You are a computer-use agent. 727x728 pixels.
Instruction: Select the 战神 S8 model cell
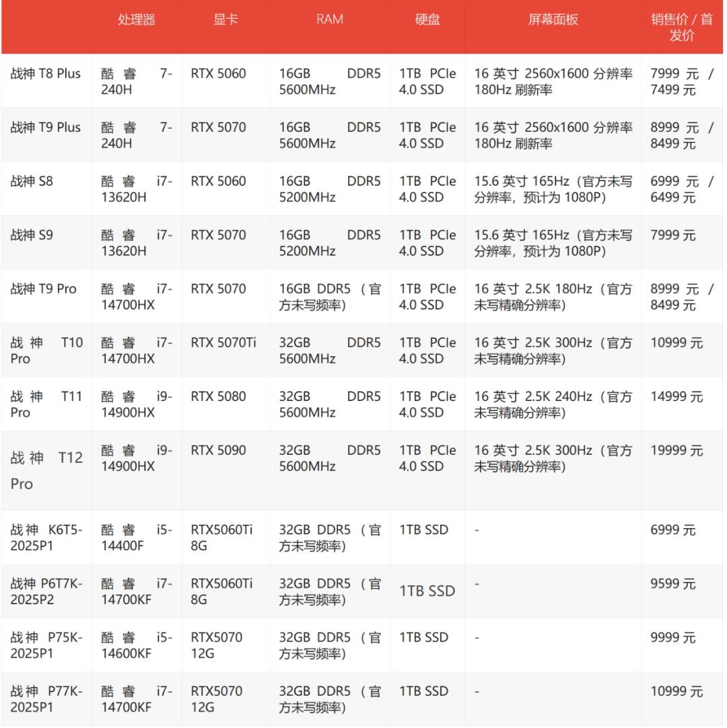click(34, 181)
